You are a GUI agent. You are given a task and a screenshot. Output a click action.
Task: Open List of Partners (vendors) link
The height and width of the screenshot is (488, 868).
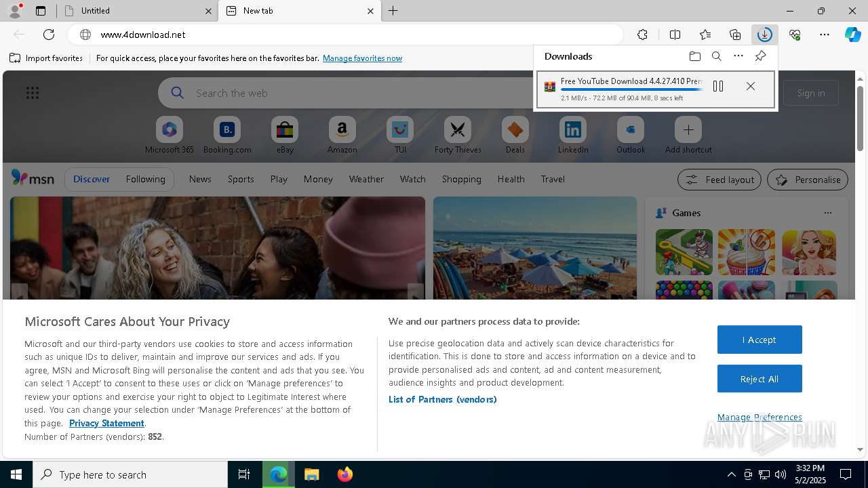(x=443, y=399)
